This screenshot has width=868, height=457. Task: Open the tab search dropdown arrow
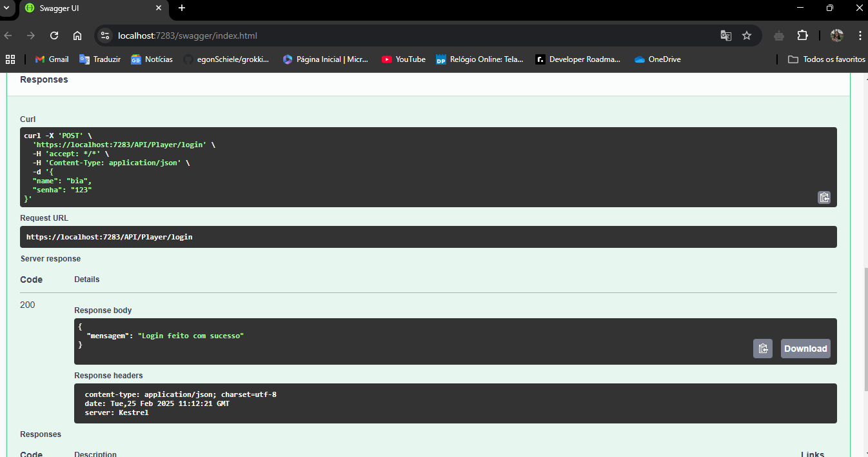point(6,8)
